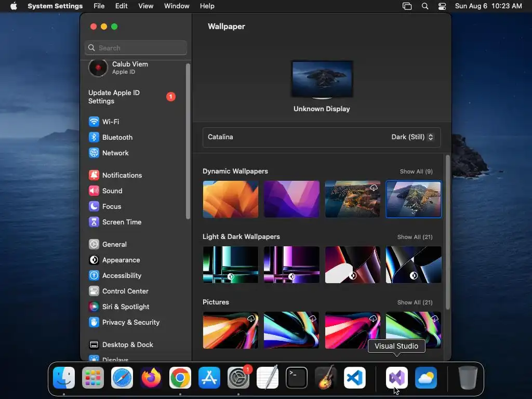Open Launchpad from the Dock
Viewport: 532px width, 399px height.
point(93,378)
